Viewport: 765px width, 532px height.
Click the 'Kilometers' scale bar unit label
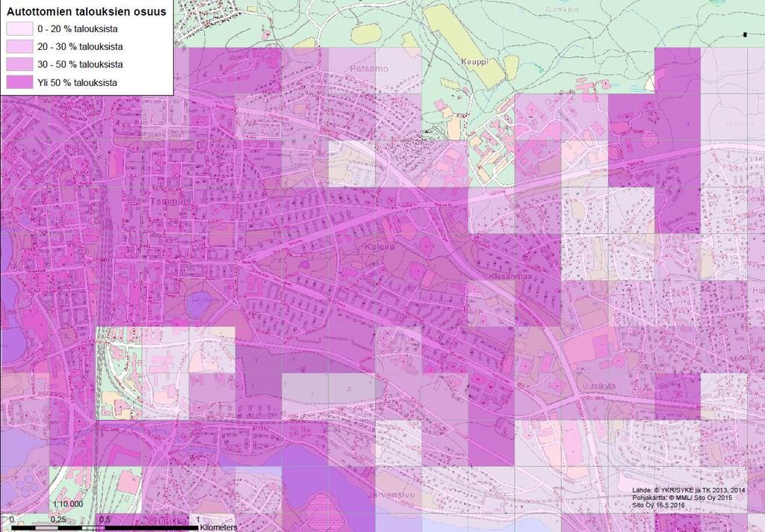219,527
